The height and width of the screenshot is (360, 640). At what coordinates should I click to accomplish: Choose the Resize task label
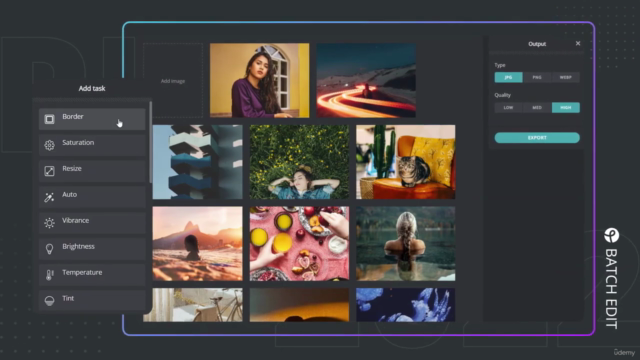click(72, 169)
